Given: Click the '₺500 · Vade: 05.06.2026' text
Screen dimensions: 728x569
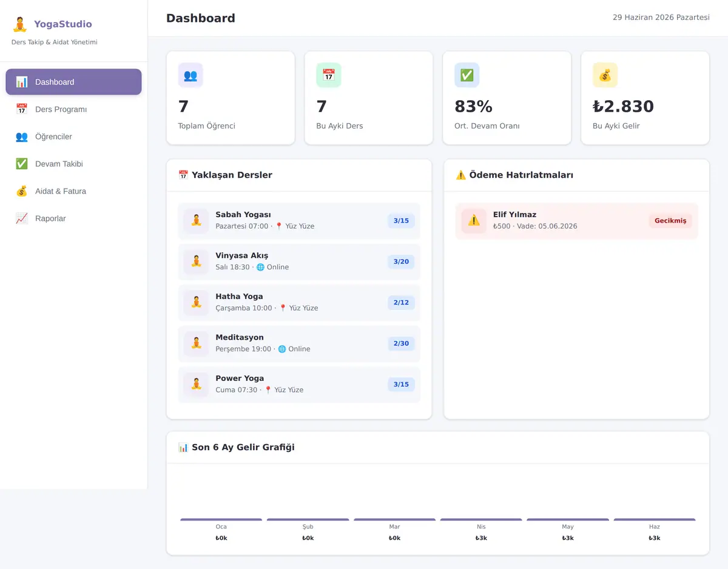Looking at the screenshot, I should [535, 226].
